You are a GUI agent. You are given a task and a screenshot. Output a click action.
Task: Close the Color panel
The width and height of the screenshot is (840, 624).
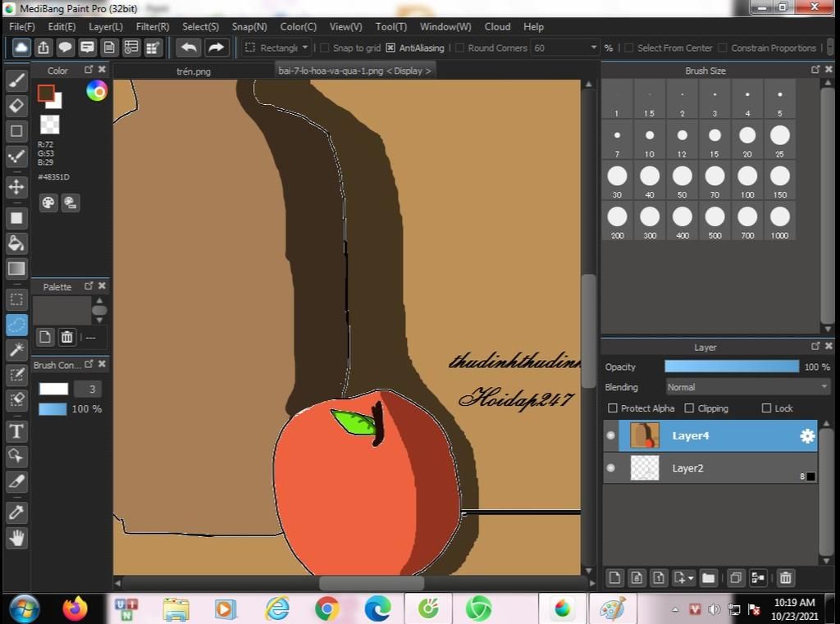pyautogui.click(x=102, y=70)
